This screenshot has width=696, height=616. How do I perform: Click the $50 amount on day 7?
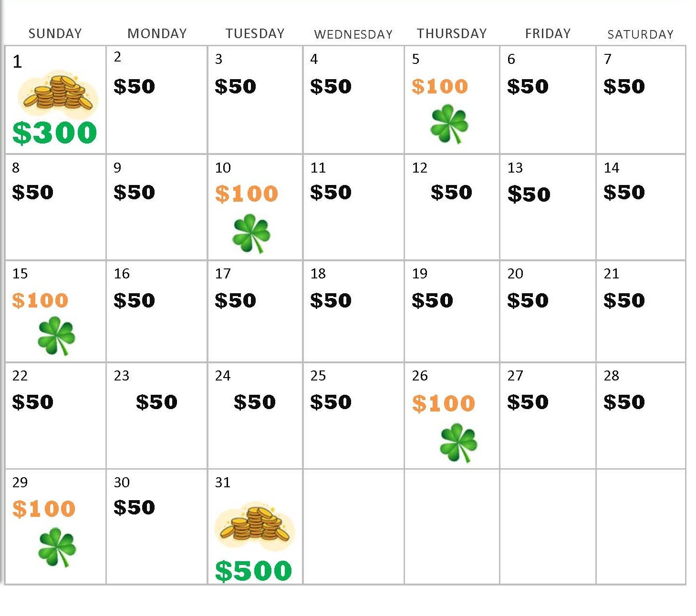pyautogui.click(x=624, y=86)
